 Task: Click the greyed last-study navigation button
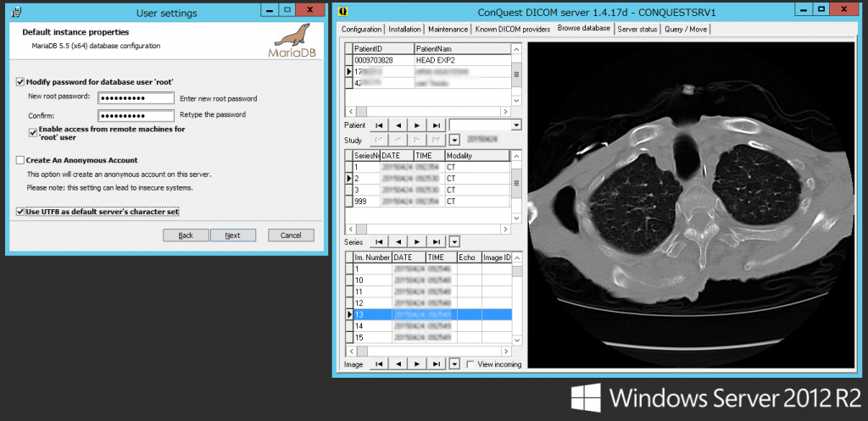pyautogui.click(x=437, y=141)
